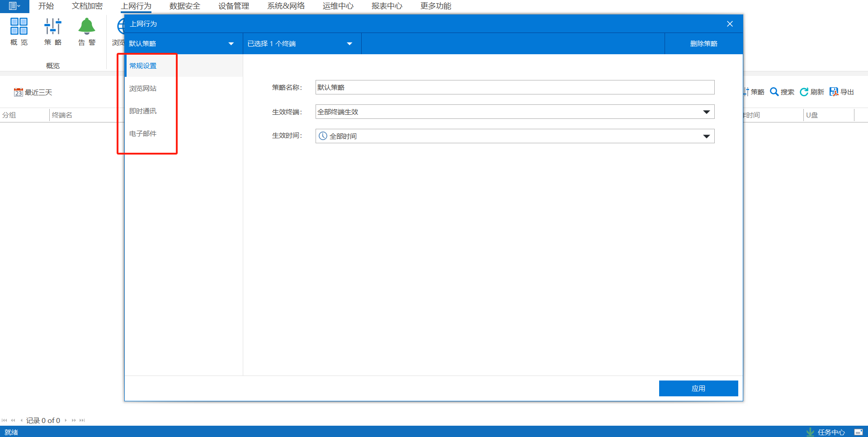Select 浏览网站 in the left sidebar
The width and height of the screenshot is (868, 437).
point(143,89)
